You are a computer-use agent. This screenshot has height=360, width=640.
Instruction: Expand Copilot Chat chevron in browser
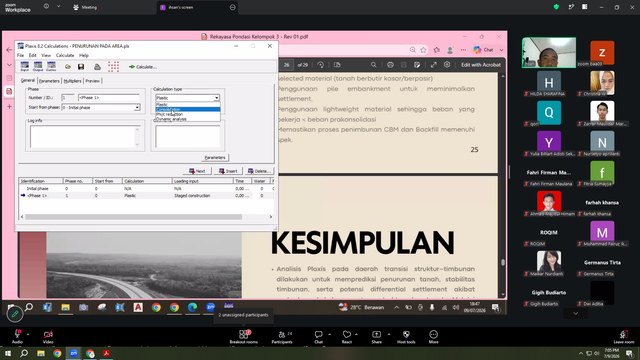tap(501, 50)
